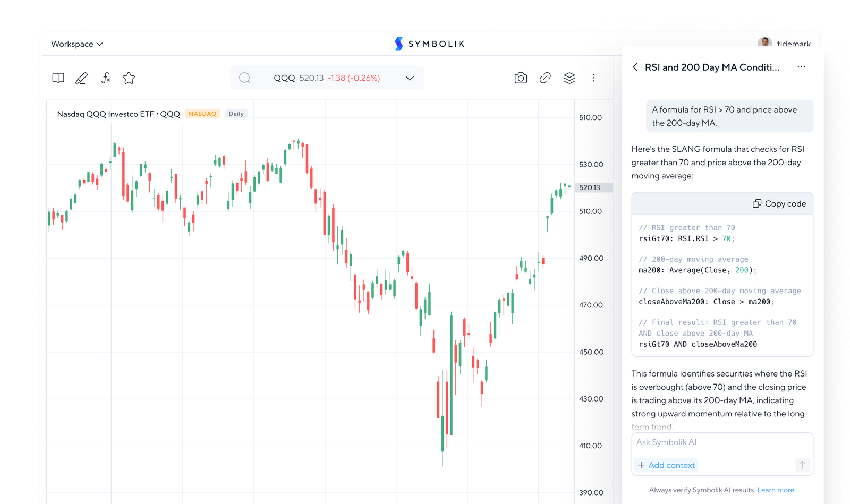Open the Learn more link
The image size is (850, 504).
(776, 490)
